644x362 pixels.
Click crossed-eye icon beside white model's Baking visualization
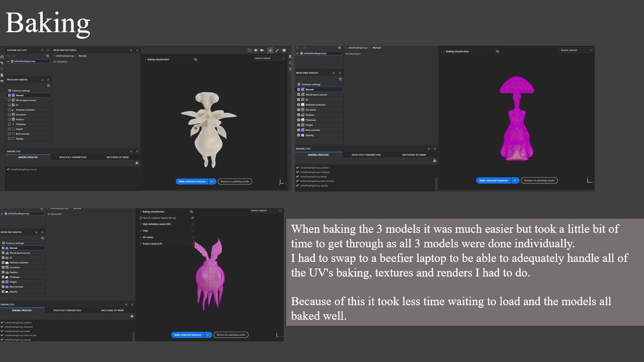[x=196, y=59]
